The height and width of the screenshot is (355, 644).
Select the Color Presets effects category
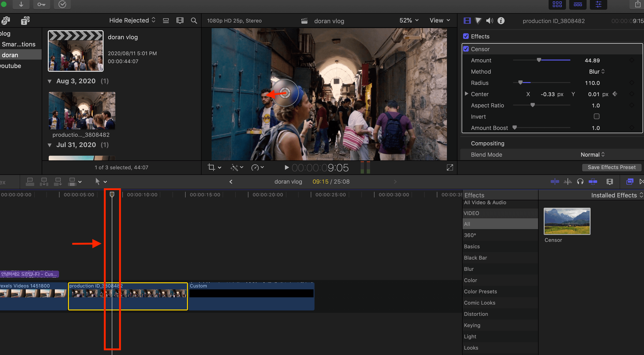480,291
